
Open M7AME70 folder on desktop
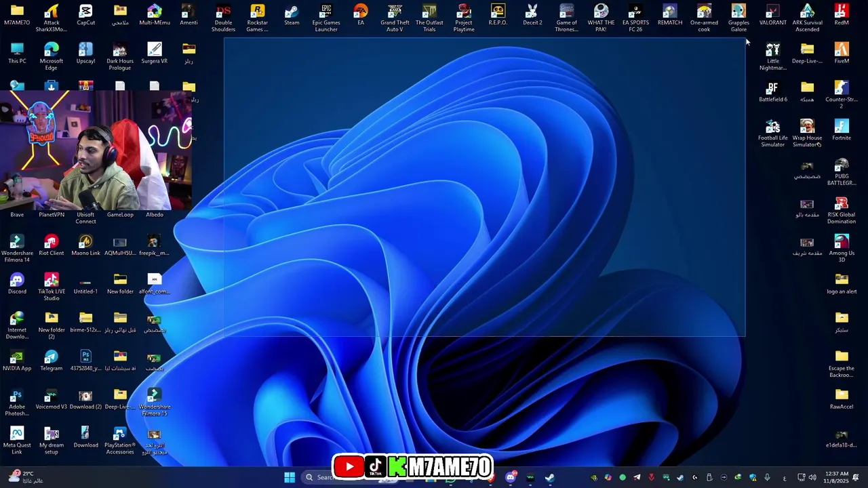(17, 15)
